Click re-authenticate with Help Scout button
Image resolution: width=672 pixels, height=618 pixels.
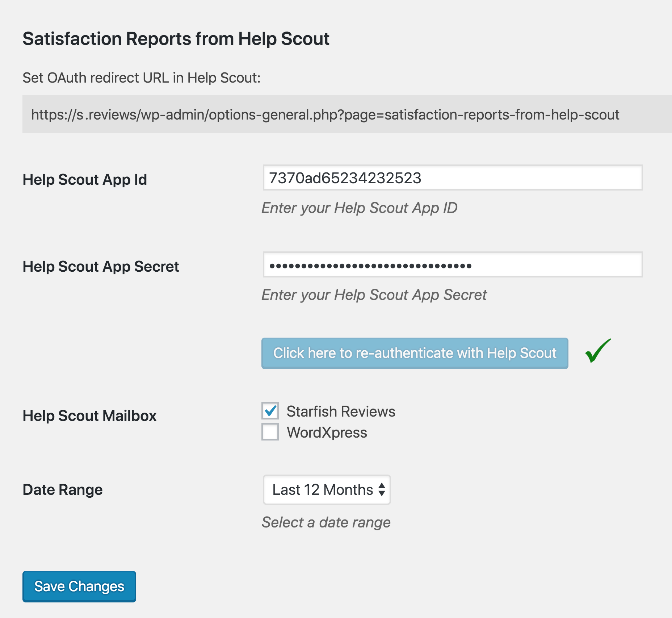click(x=415, y=353)
